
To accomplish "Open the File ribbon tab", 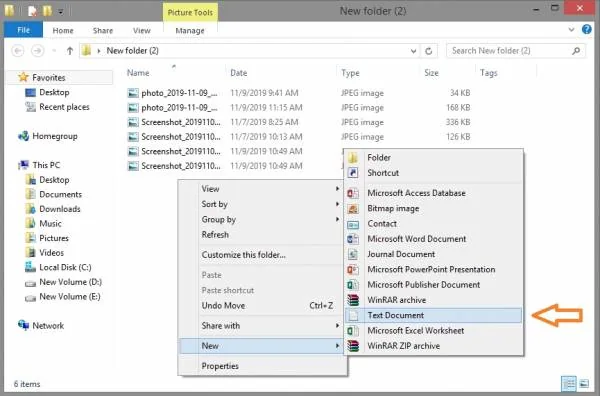I will click(23, 30).
